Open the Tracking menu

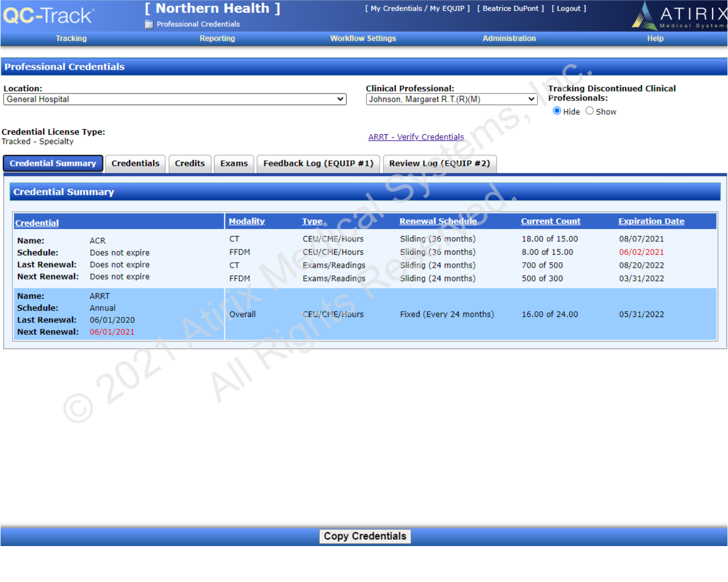click(x=71, y=39)
